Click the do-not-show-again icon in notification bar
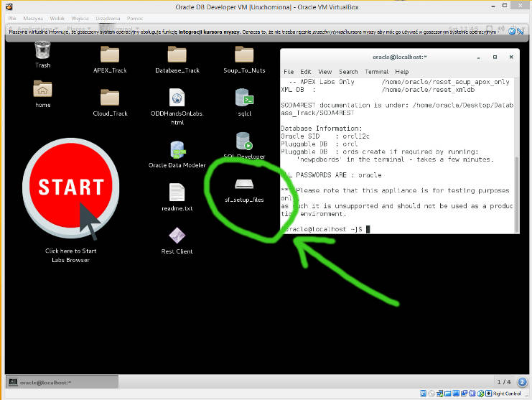 point(520,31)
